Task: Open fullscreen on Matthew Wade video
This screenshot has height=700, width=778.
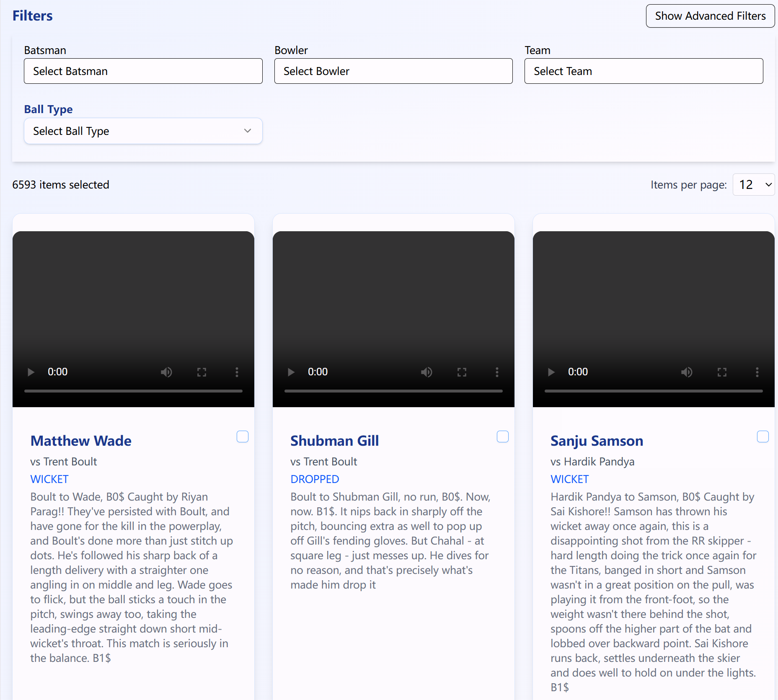Action: tap(202, 372)
